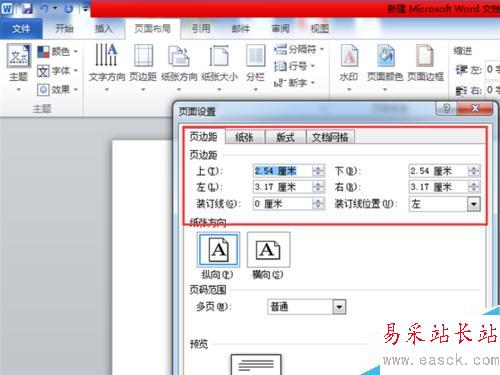
Task: Adjust the left margin spinner arrows
Action: pyautogui.click(x=318, y=187)
